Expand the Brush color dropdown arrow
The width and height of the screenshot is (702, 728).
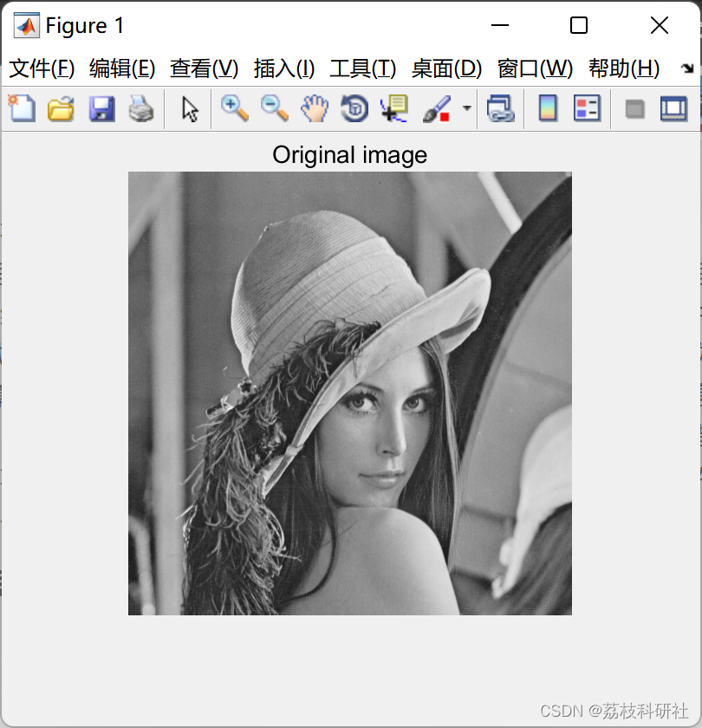466,108
